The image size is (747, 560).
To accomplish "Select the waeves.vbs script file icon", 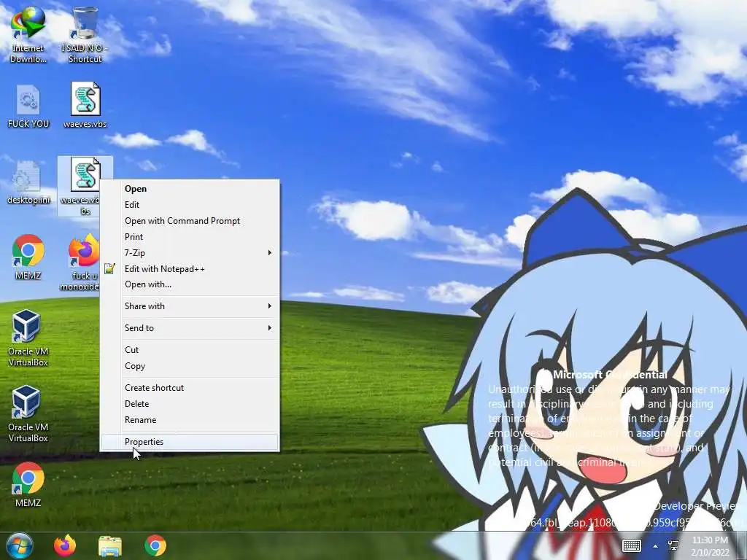I will pyautogui.click(x=85, y=105).
